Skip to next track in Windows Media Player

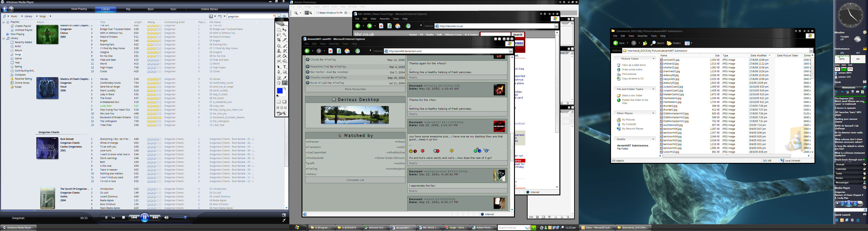pyautogui.click(x=155, y=217)
